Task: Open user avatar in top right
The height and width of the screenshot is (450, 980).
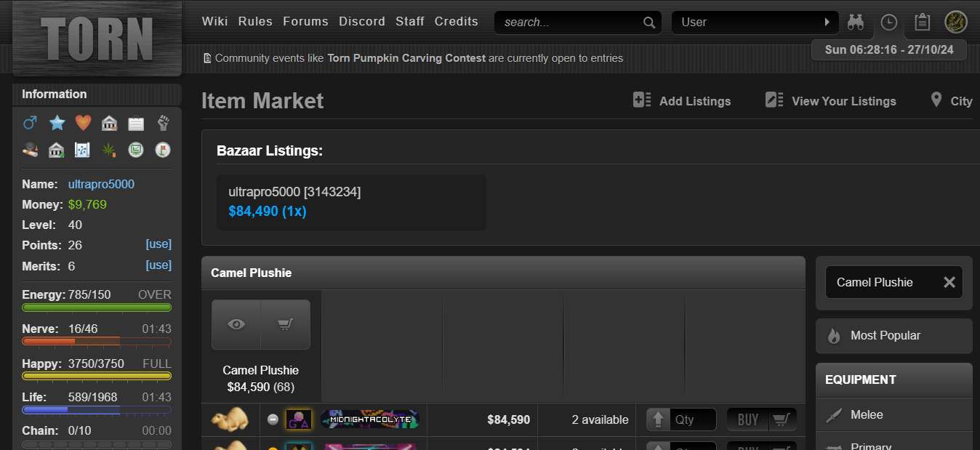Action: pos(955,22)
